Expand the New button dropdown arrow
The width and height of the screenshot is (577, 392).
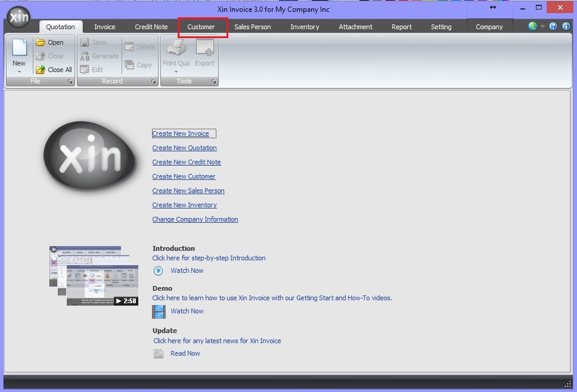[19, 71]
